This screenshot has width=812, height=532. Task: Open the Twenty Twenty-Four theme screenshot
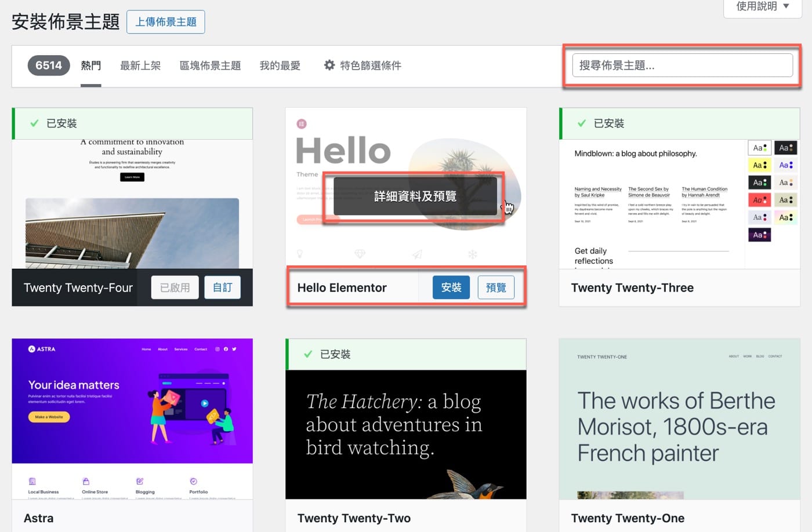tap(132, 204)
